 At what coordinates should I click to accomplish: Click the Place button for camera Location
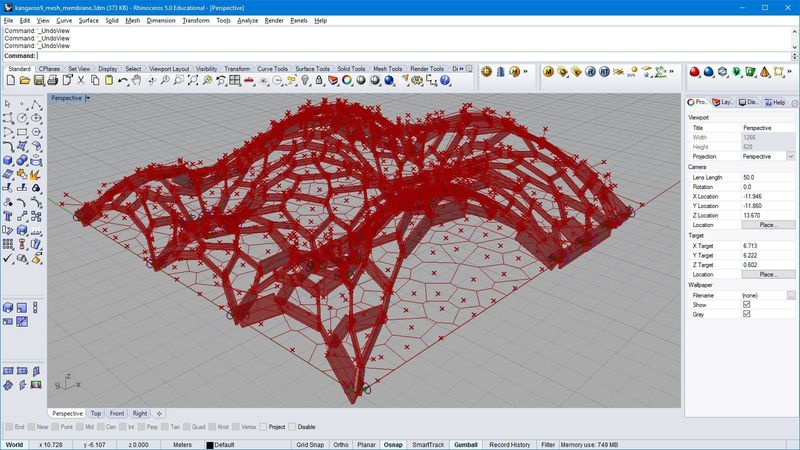[768, 225]
